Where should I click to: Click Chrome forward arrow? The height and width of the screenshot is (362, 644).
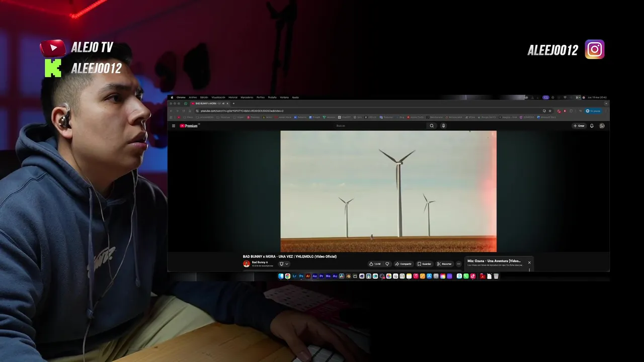click(x=178, y=111)
